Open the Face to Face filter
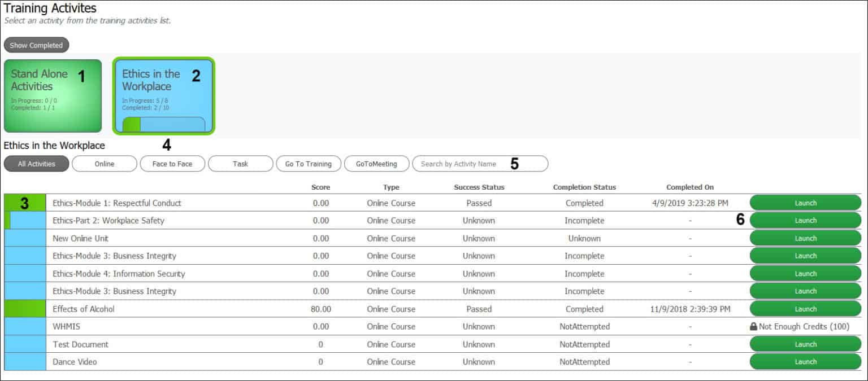868x381 pixels. (x=172, y=164)
